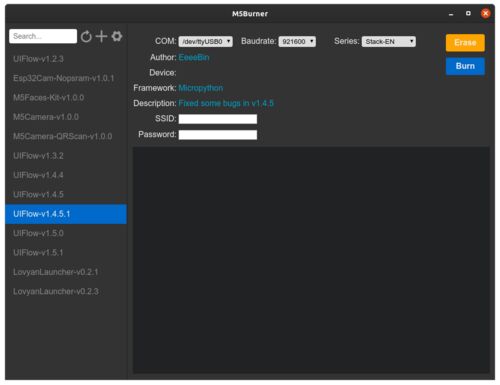Select M5Camera-v1.0.0 firmware
The width and height of the screenshot is (500, 385).
coord(66,117)
